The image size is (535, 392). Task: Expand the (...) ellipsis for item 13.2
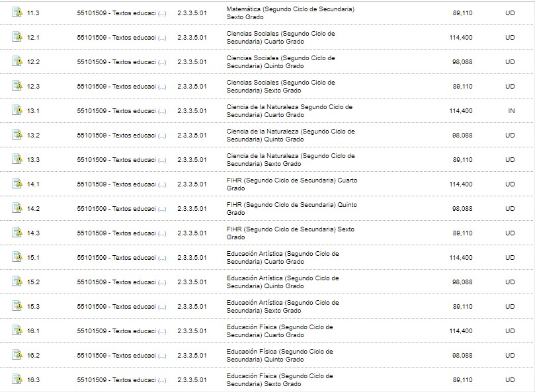[162, 136]
